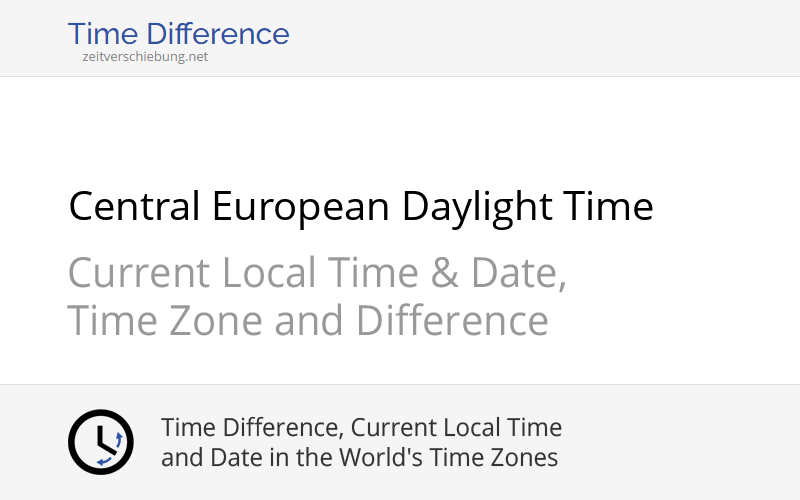Screen dimensions: 800x500
Task: Open the blue Time Difference logo
Action: click(179, 34)
